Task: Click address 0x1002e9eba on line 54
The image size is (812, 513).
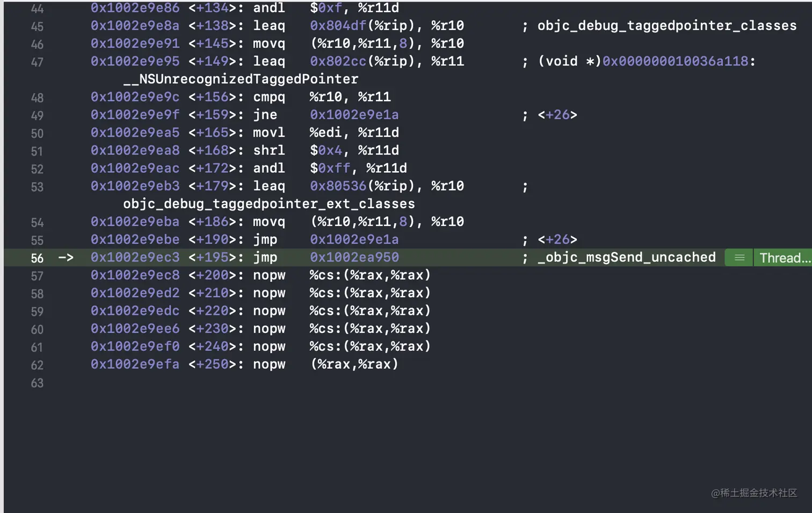Action: click(x=135, y=221)
